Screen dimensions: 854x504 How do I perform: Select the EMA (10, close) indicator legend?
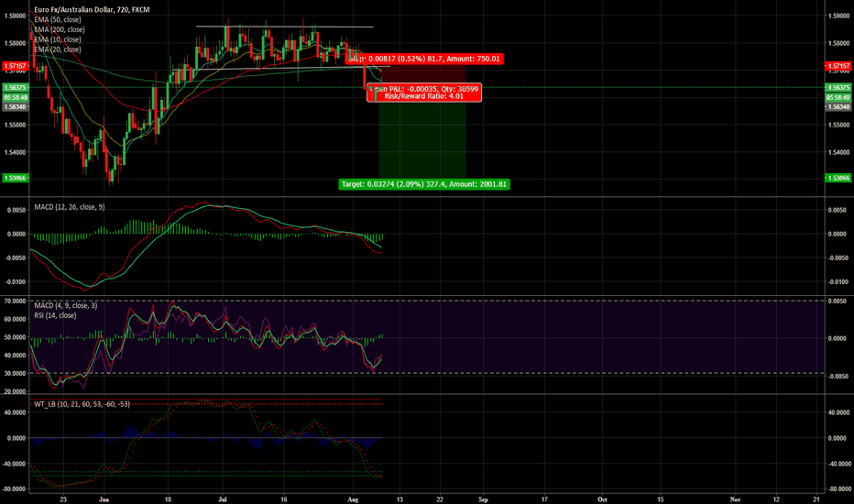(58, 39)
